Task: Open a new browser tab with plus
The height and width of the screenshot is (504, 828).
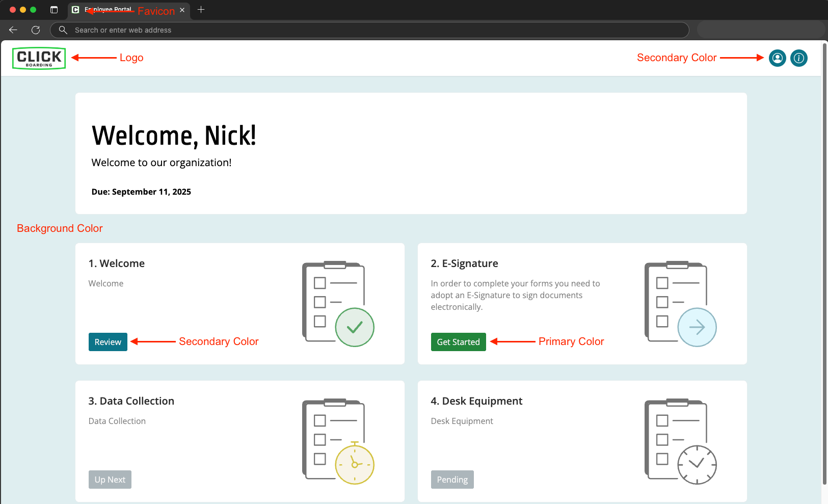Action: [201, 10]
